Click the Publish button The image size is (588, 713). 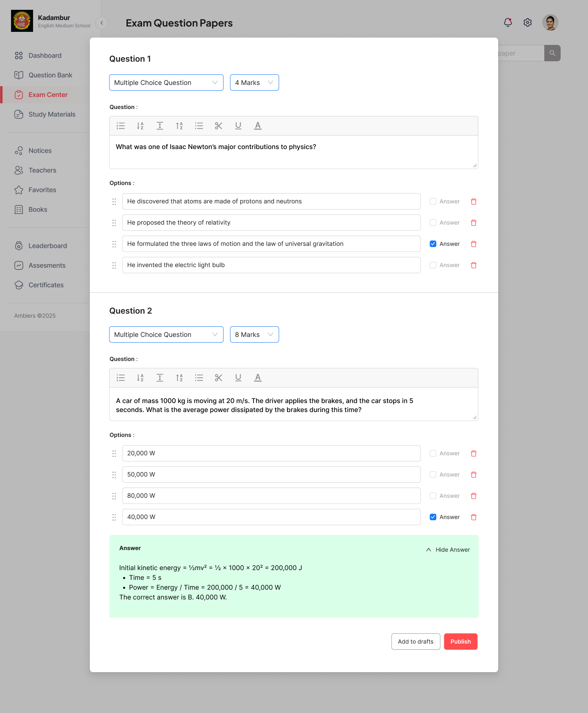point(461,642)
